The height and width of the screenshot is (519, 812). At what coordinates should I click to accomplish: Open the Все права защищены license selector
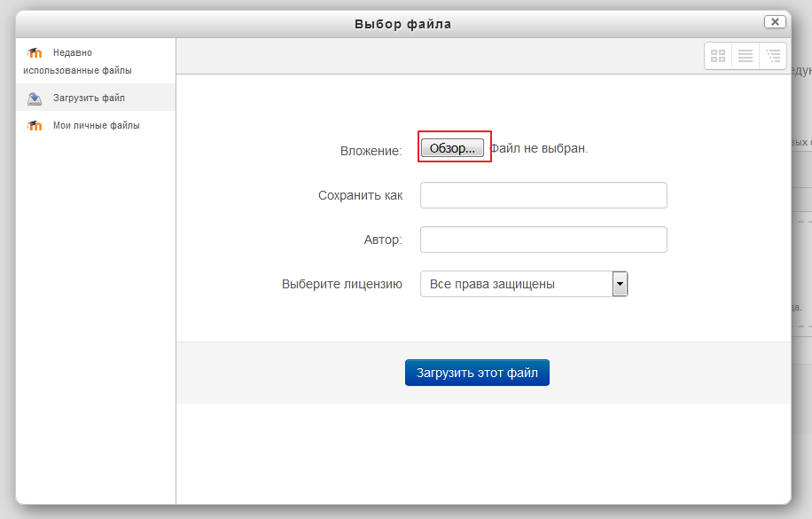coord(516,284)
